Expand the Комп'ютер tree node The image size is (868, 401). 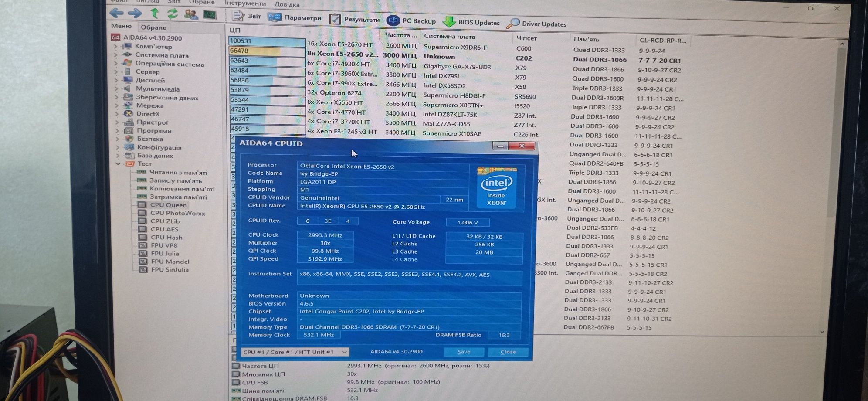[116, 46]
